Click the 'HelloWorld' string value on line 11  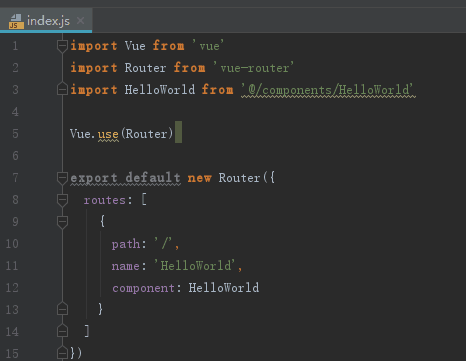pyautogui.click(x=195, y=266)
